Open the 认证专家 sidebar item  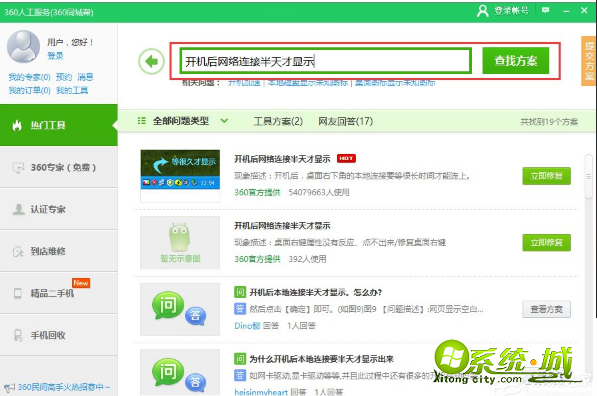click(59, 209)
